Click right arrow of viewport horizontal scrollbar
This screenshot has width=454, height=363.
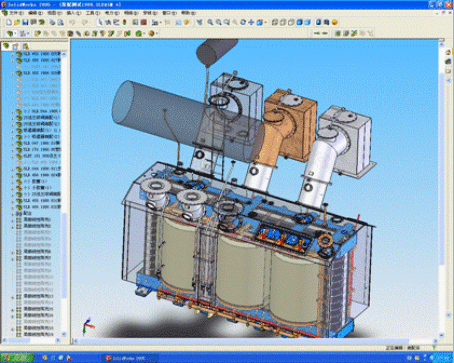click(436, 341)
